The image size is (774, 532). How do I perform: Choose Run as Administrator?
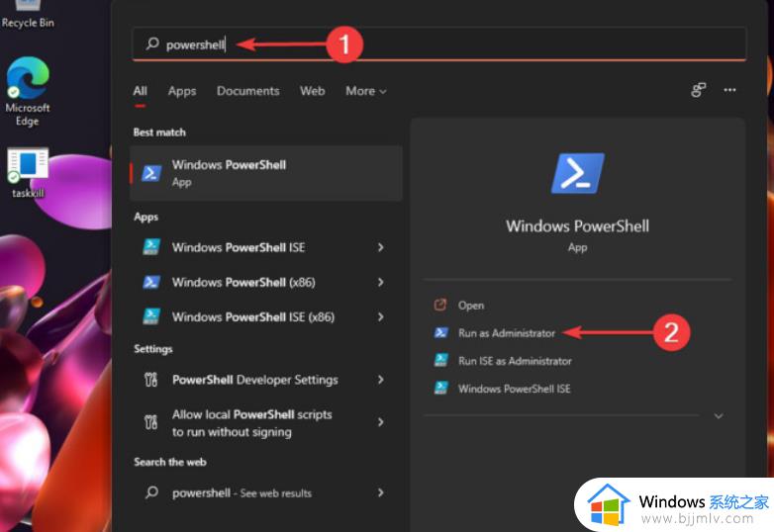click(x=507, y=333)
